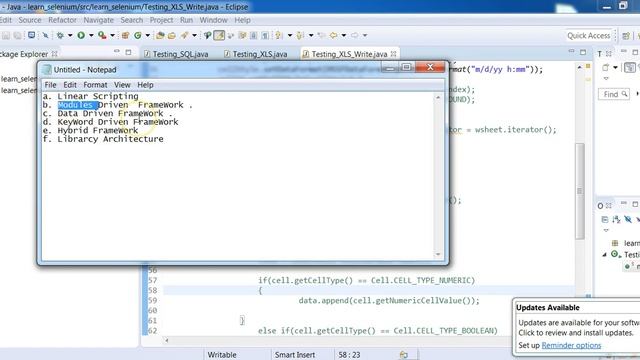Collapse the Testing class node in Outline
Screen dimensions: 640x360
(x=604, y=254)
